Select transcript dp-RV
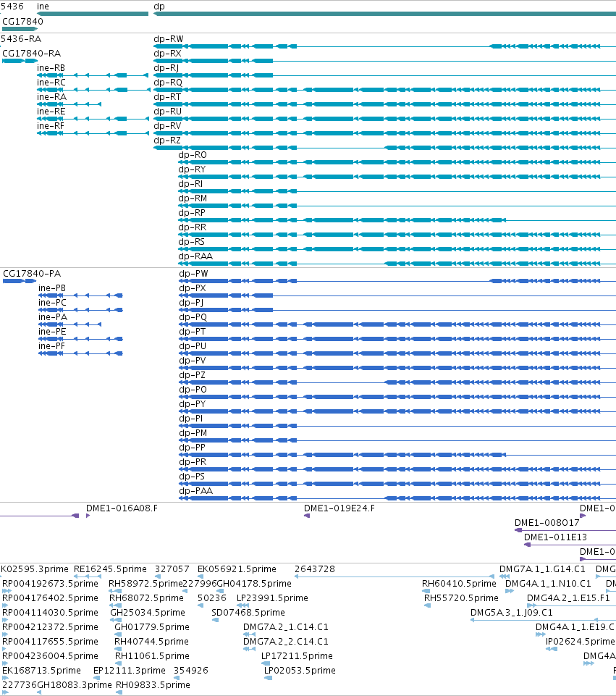The height and width of the screenshot is (696, 616). point(168,126)
